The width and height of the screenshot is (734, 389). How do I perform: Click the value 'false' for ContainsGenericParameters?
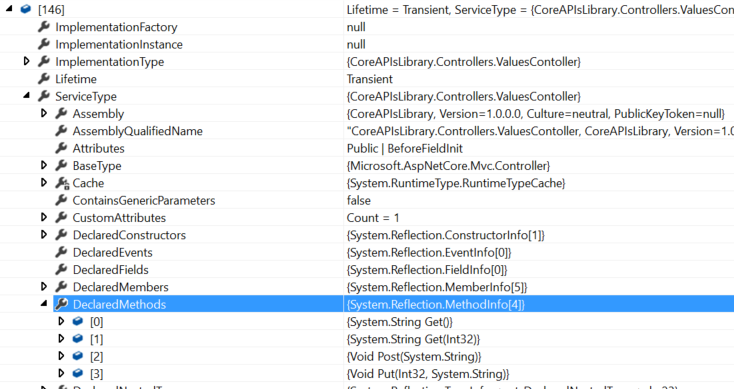pyautogui.click(x=359, y=200)
